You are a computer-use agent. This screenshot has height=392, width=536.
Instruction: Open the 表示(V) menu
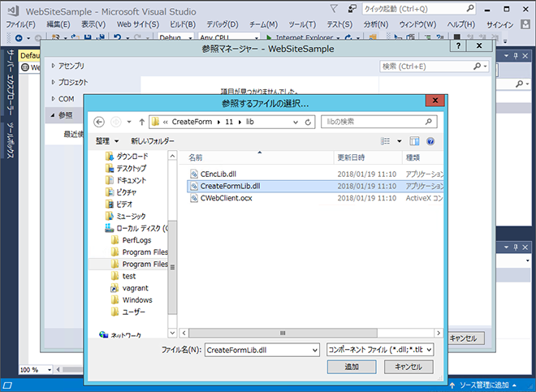pos(93,24)
